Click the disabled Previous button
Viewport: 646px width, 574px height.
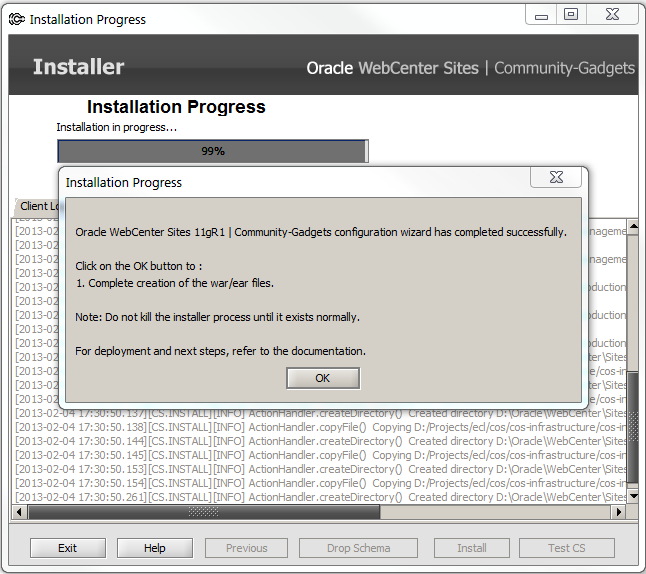pos(246,548)
